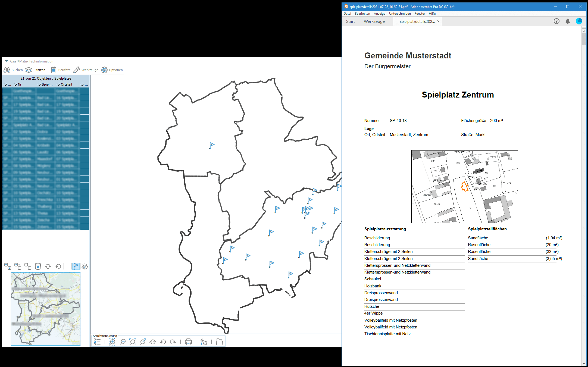Select the info cursor identify tool
This screenshot has width=588, height=367.
(204, 342)
